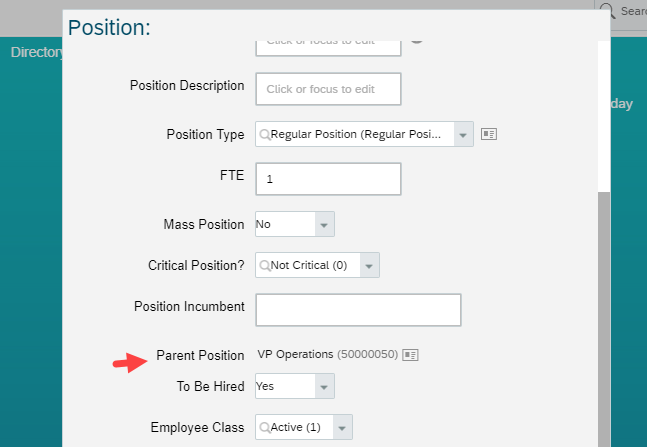This screenshot has height=447, width=647.
Task: Open the details card icon beside Position Type
Action: [489, 134]
